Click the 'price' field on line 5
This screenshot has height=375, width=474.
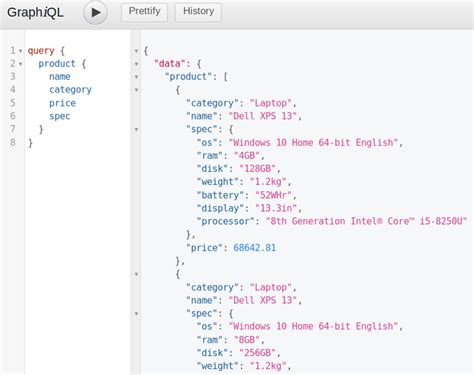(x=62, y=103)
